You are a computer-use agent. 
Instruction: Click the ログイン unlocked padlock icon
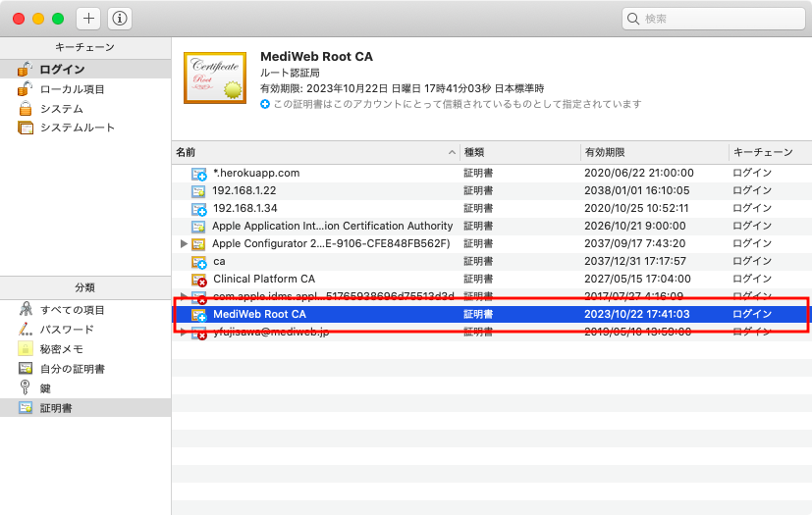coord(25,69)
